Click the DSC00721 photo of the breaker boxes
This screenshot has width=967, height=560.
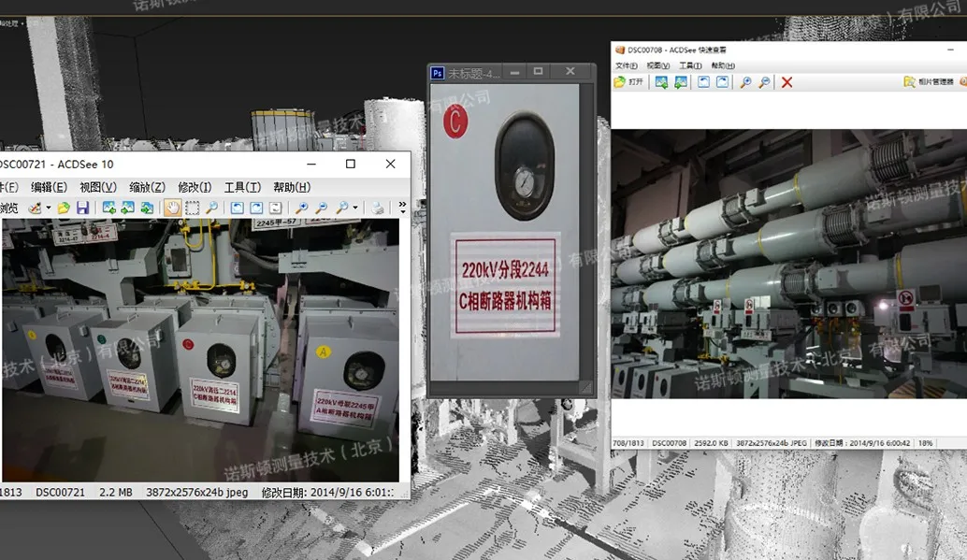click(x=200, y=351)
